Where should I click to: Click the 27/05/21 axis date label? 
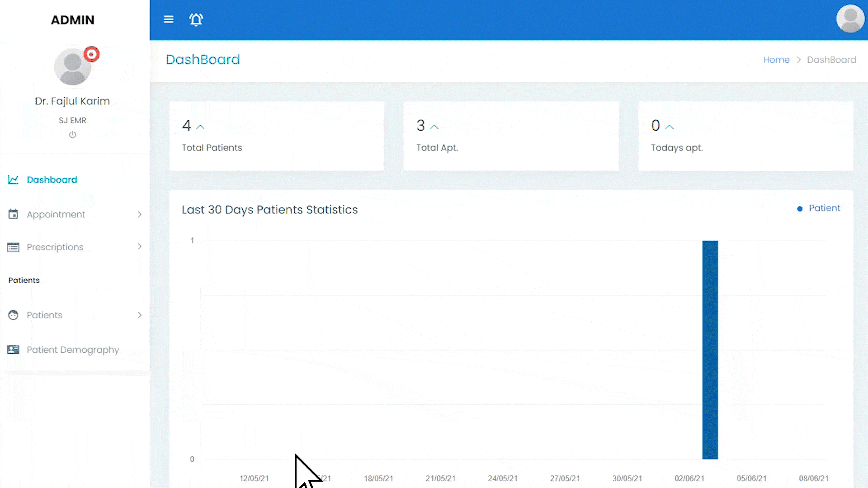pyautogui.click(x=565, y=478)
